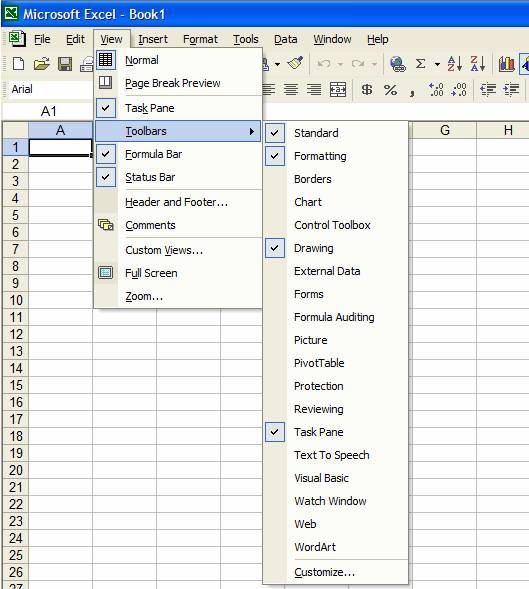Open the Chart Wizard icon
529x589 pixels.
pos(506,64)
